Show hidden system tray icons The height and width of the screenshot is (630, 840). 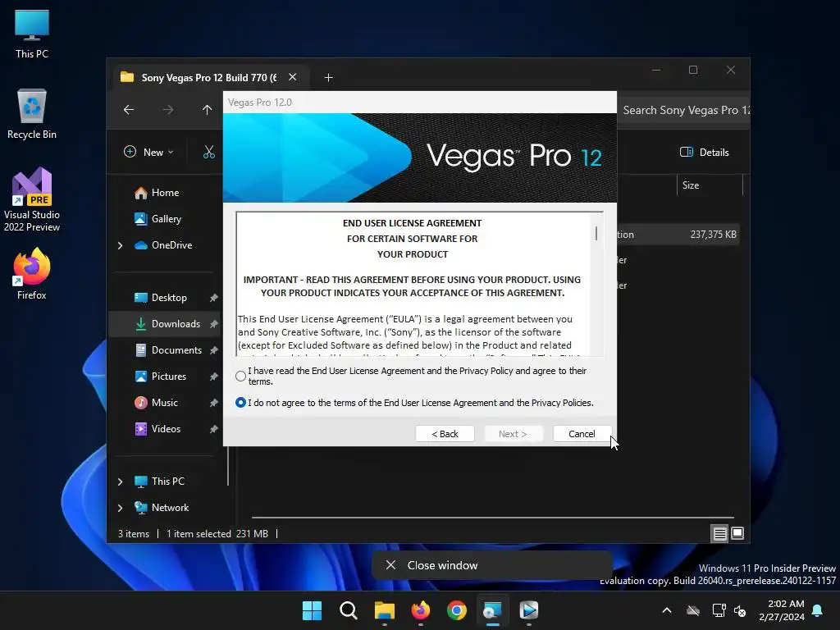[667, 610]
